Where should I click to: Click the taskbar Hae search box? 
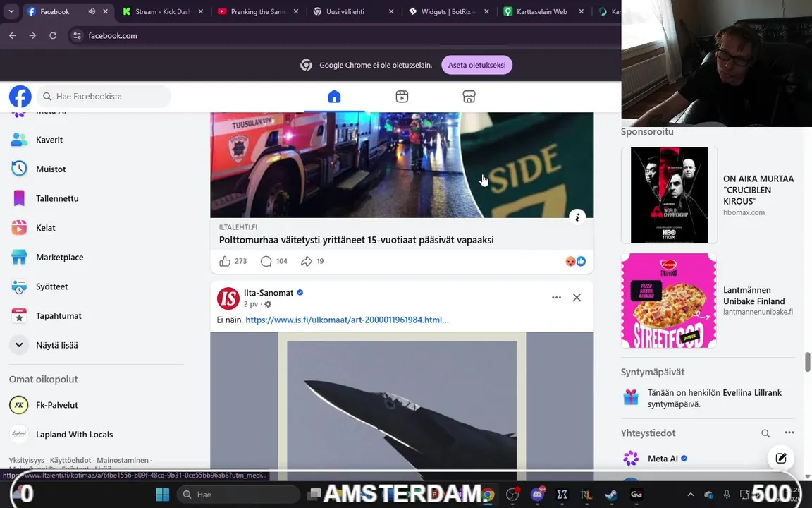pos(238,495)
